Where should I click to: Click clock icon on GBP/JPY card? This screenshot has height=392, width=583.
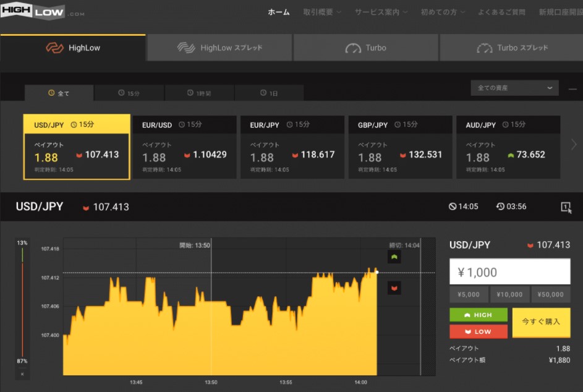pyautogui.click(x=397, y=125)
